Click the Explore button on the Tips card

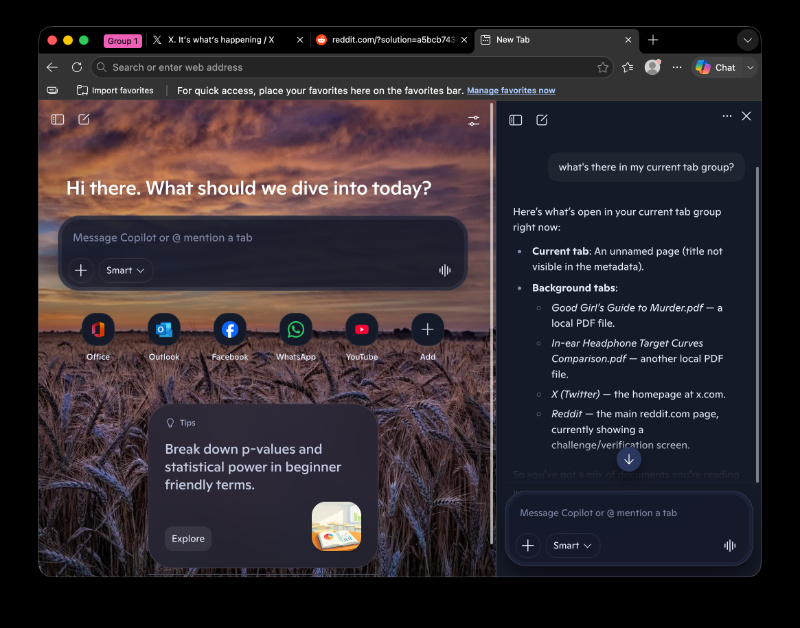tap(188, 539)
